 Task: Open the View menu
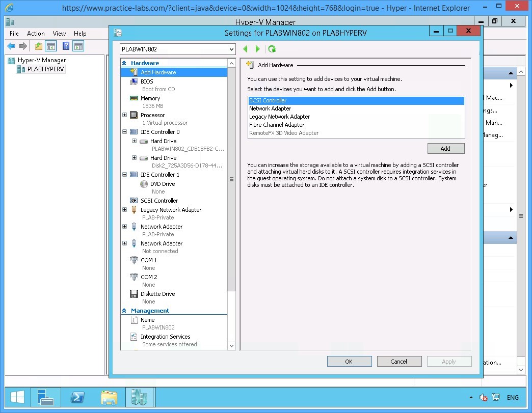[x=59, y=34]
